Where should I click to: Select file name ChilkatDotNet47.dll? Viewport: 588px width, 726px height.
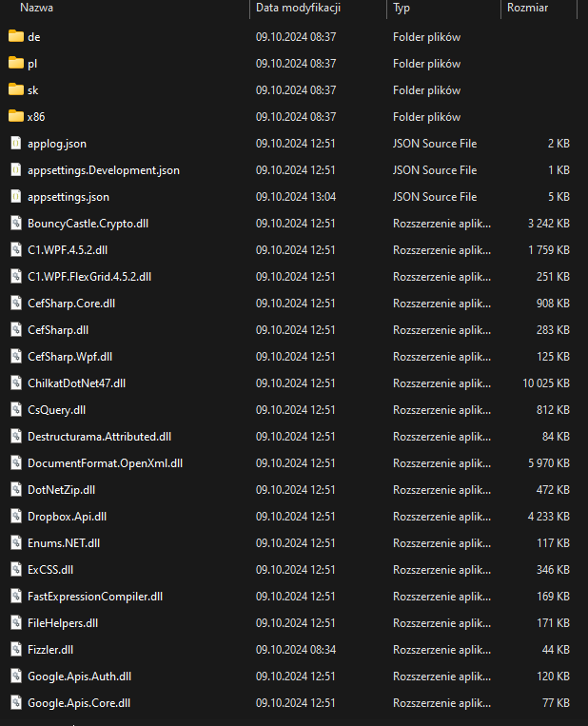(76, 383)
